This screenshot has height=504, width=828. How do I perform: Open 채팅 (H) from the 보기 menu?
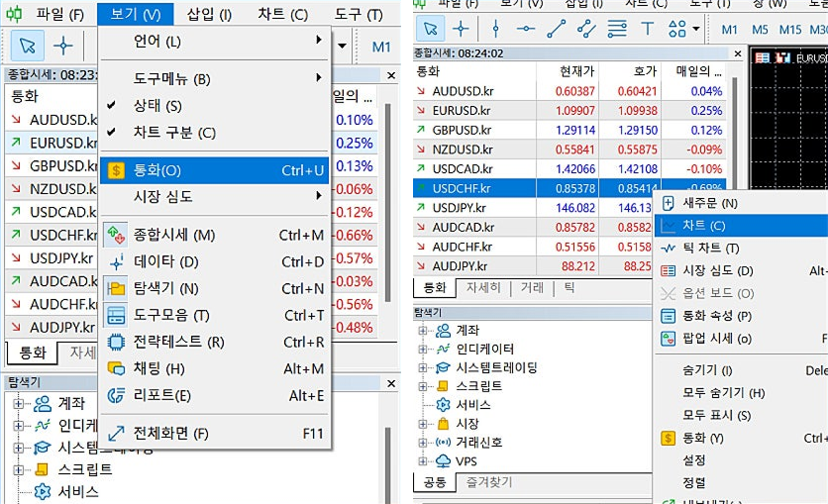pos(214,368)
